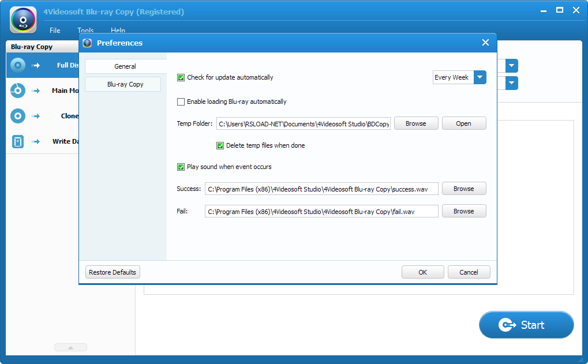The height and width of the screenshot is (364, 588).
Task: Switch to the Blu-ray Copy preferences tab
Action: [125, 84]
